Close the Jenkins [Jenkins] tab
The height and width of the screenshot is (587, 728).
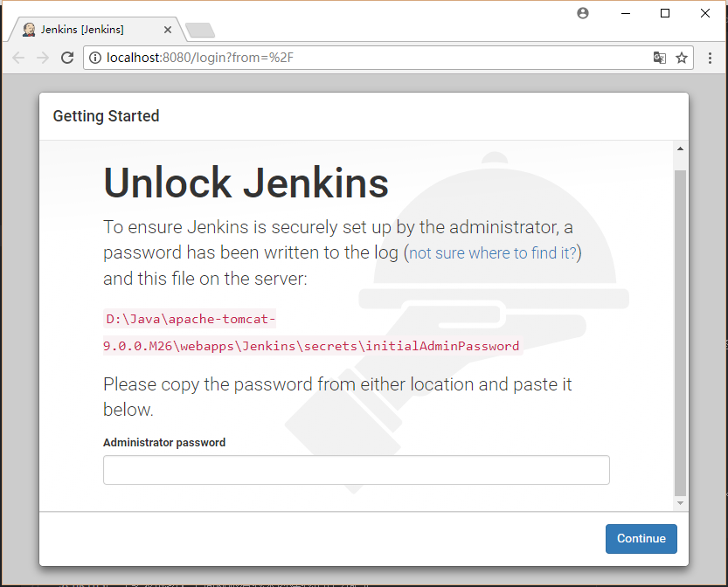(168, 30)
